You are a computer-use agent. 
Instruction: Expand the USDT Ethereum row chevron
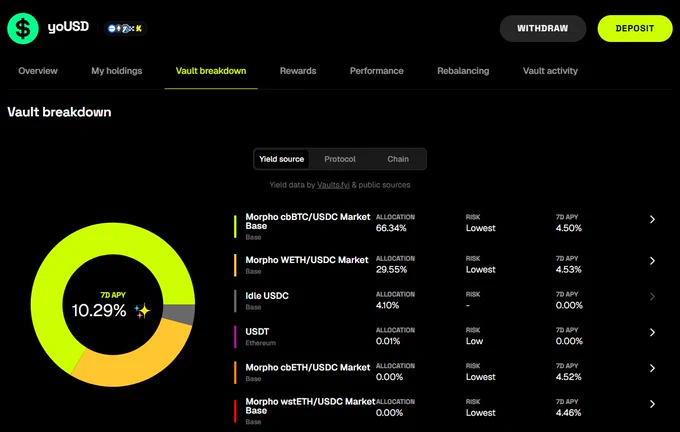[x=652, y=332]
